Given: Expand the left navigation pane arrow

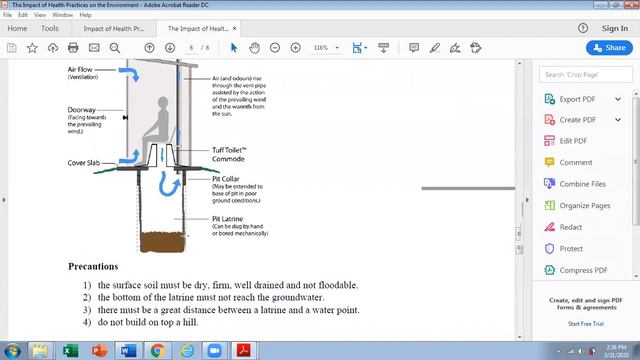Looking at the screenshot, I should (x=4, y=200).
